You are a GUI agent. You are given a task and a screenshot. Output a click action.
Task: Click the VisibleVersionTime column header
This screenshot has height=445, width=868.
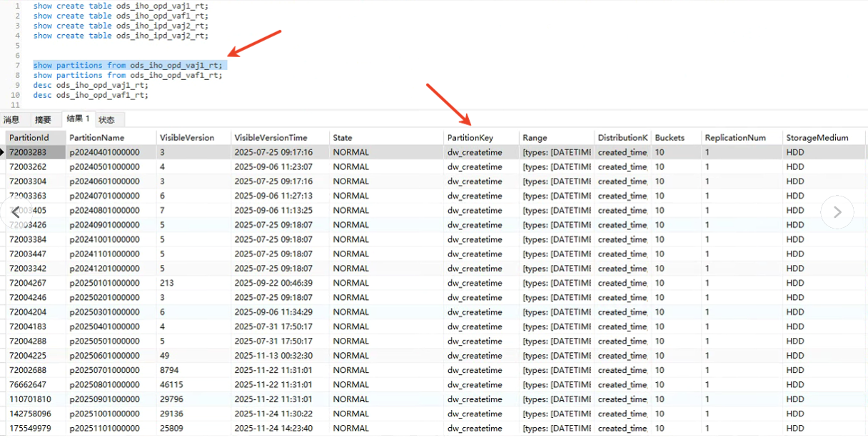point(271,137)
